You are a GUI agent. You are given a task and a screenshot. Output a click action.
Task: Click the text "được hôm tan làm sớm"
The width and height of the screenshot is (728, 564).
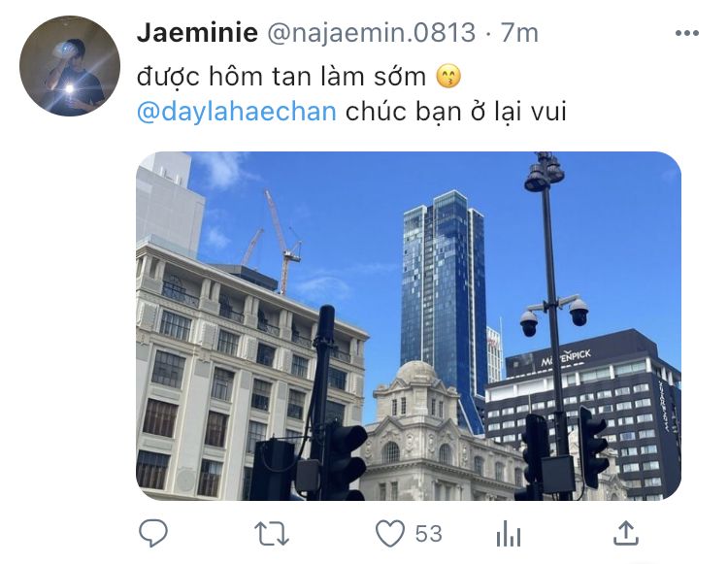tap(281, 77)
